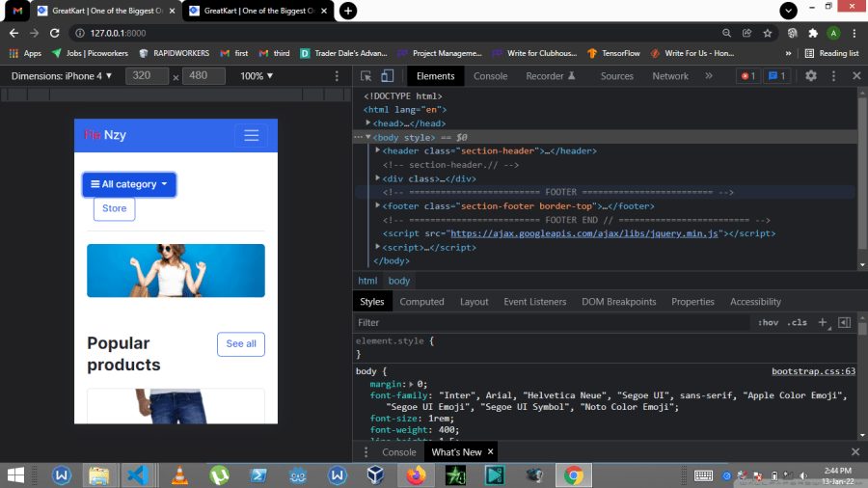The width and height of the screenshot is (868, 488).
Task: Toggle the computed styles sidebar icon
Action: pyautogui.click(x=844, y=322)
